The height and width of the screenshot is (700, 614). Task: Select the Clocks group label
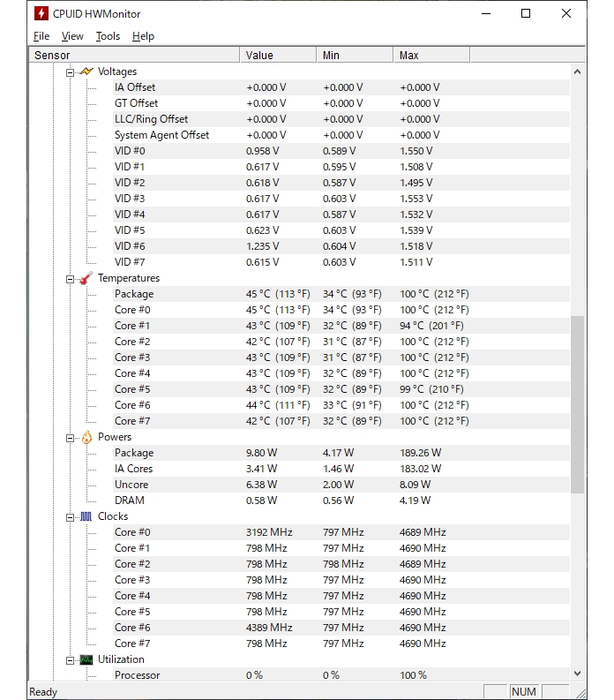click(x=113, y=516)
